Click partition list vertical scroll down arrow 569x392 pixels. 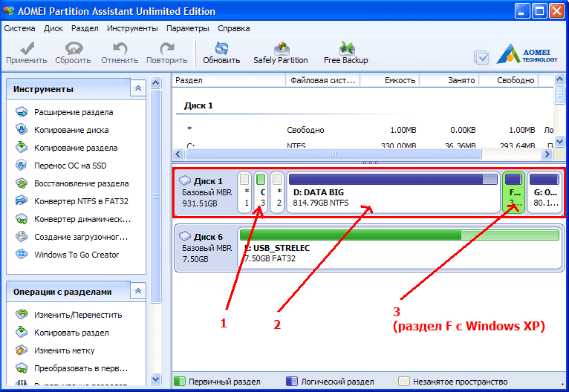tap(559, 141)
